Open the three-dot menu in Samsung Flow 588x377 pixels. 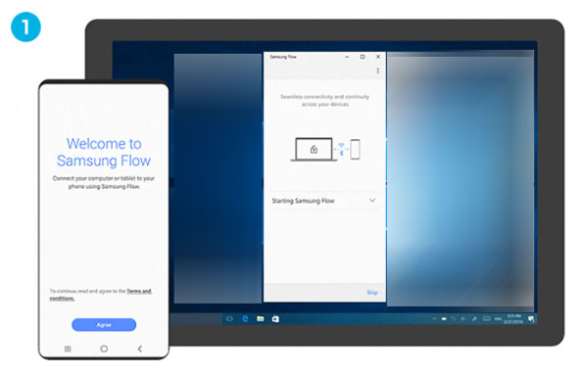377,71
